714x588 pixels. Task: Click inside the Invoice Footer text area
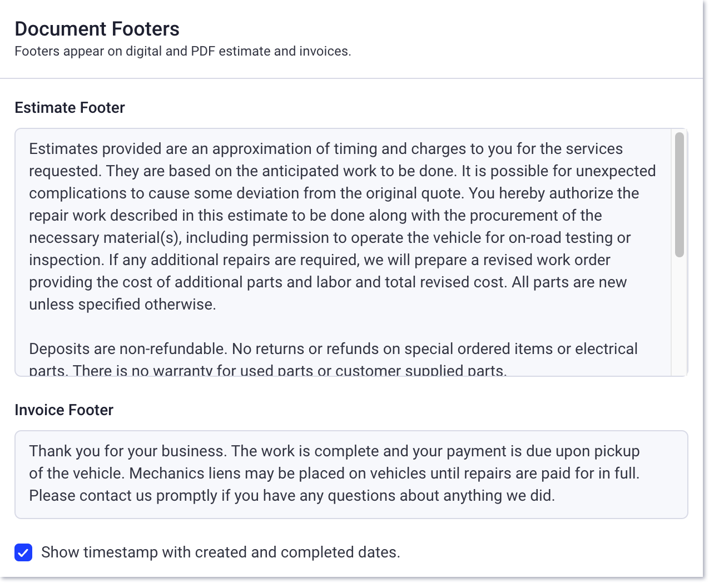(x=334, y=472)
